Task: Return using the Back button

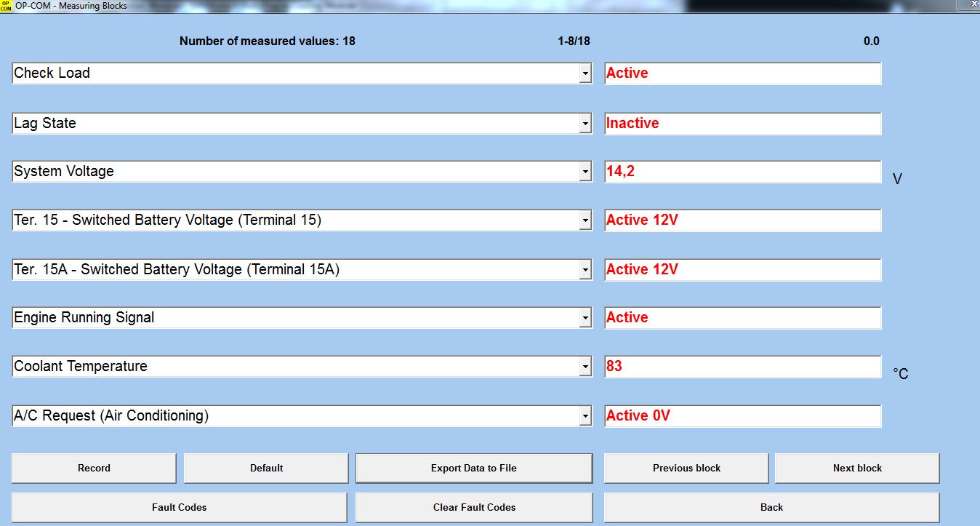Action: (x=771, y=507)
